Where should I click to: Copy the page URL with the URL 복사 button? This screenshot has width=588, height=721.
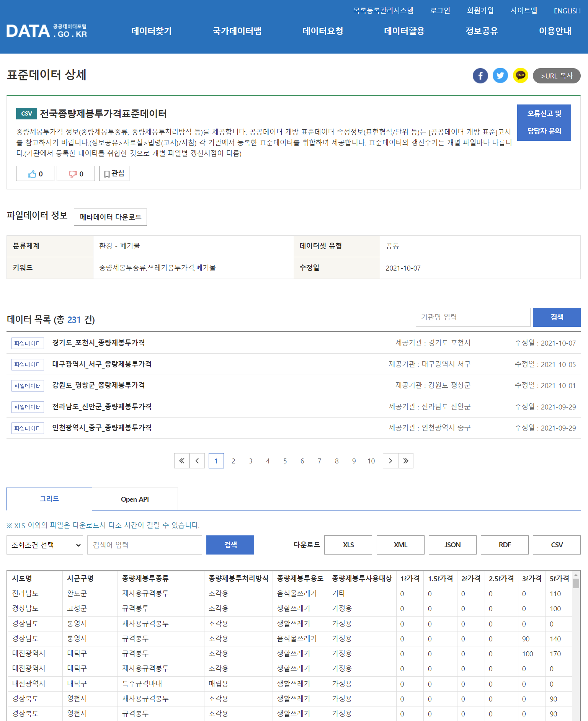point(557,76)
